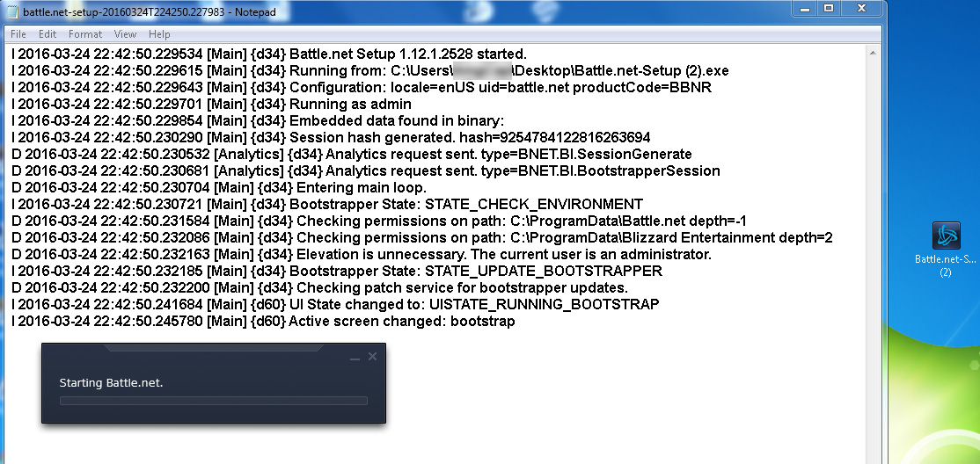Open the Help menu

pyautogui.click(x=159, y=34)
